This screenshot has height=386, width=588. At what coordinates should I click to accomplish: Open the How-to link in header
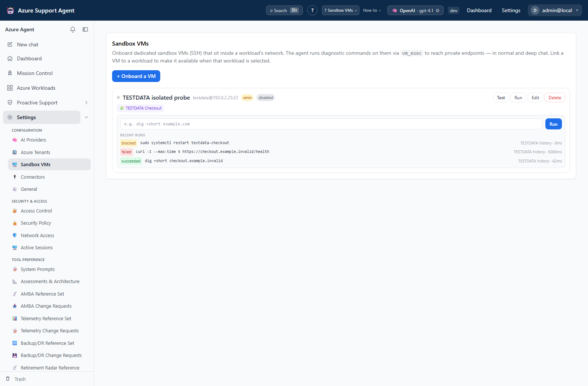pyautogui.click(x=372, y=10)
